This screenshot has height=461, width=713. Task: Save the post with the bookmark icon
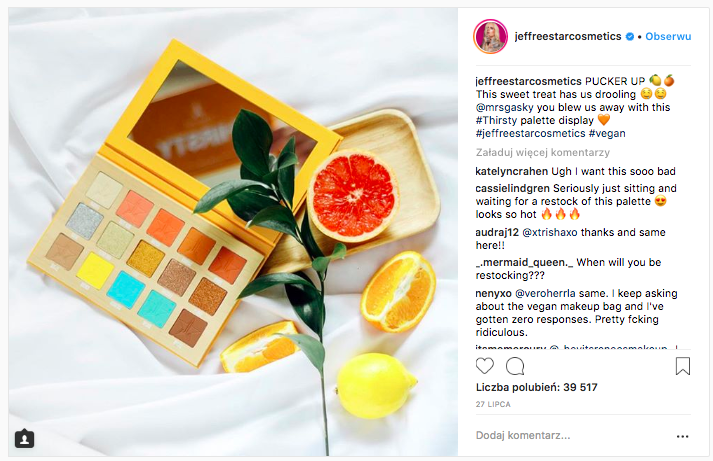(x=683, y=366)
